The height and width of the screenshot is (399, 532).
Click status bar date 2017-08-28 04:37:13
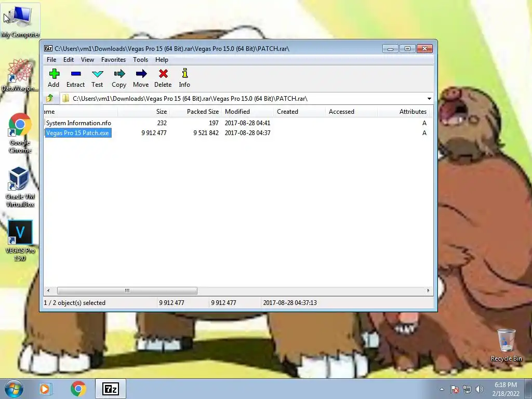[x=290, y=303]
